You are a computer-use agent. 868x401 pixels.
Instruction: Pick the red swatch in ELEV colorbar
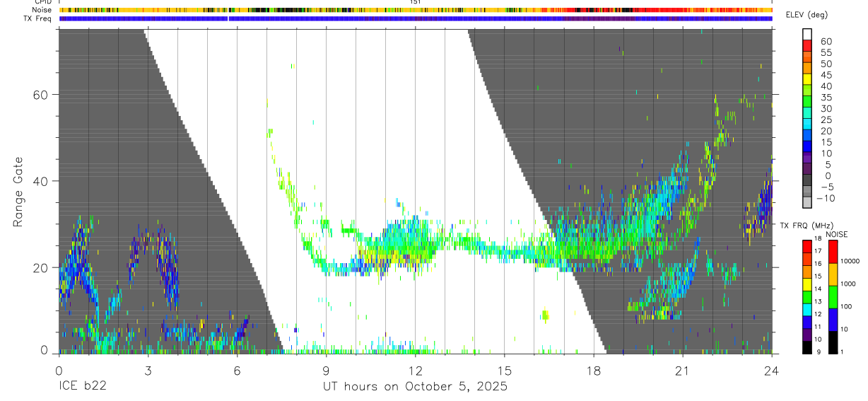pos(807,45)
